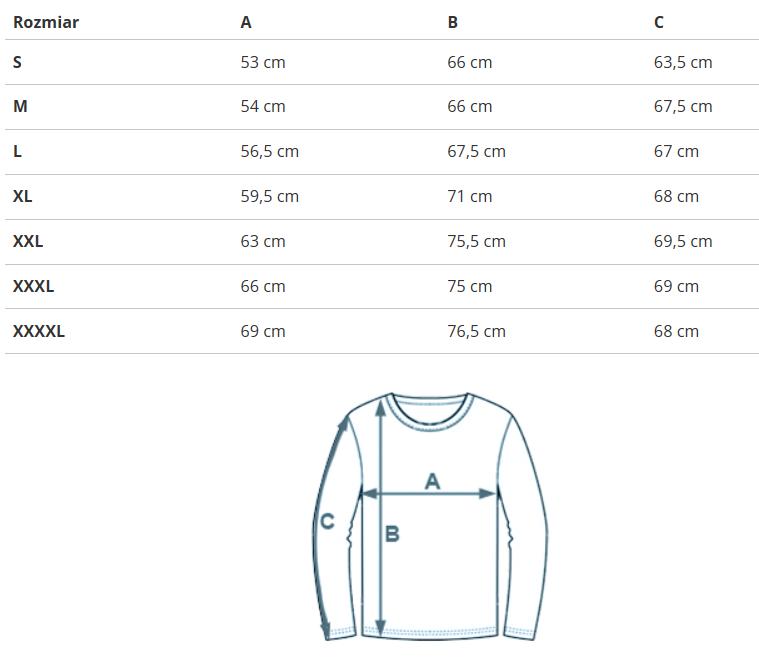759x660 pixels.
Task: Pick the XXL size row label
Action: coord(28,241)
